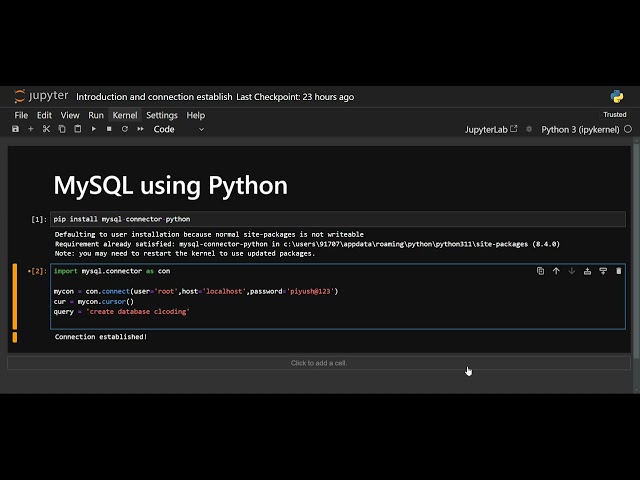Collapse cell output via small orange bar
This screenshot has height=480, width=640.
15,337
